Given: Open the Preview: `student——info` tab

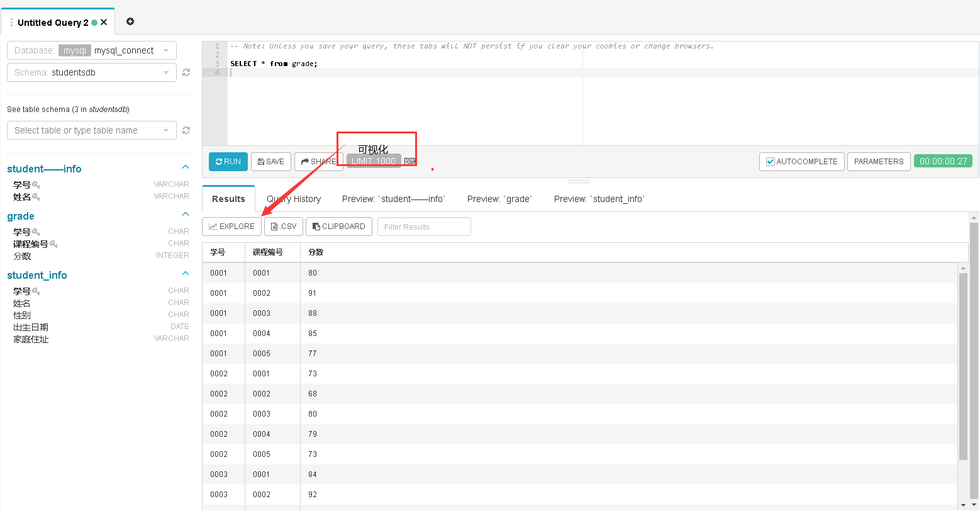Looking at the screenshot, I should (393, 199).
